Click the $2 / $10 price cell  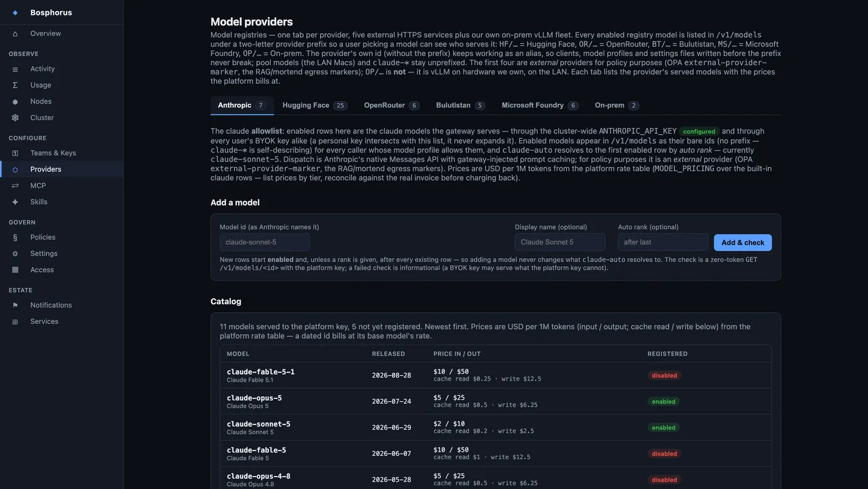[x=449, y=424]
